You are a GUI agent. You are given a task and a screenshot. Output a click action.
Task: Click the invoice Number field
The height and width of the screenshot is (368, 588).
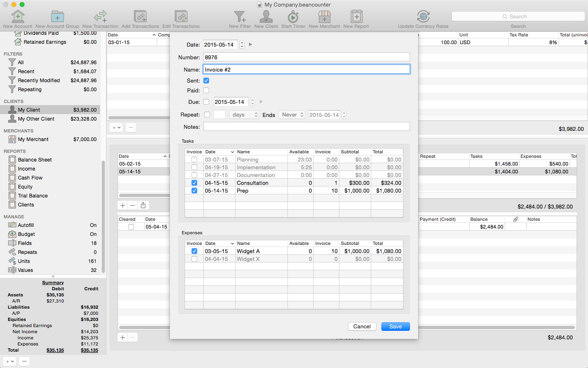click(306, 57)
